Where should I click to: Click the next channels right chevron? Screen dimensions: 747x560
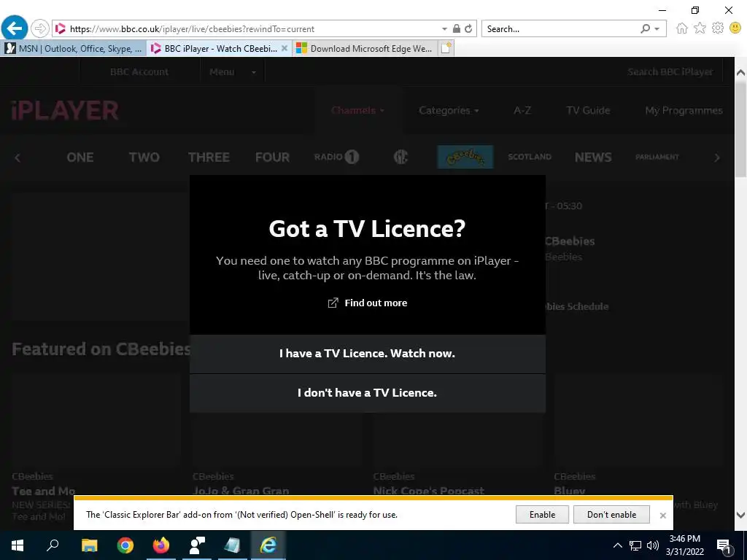717,157
